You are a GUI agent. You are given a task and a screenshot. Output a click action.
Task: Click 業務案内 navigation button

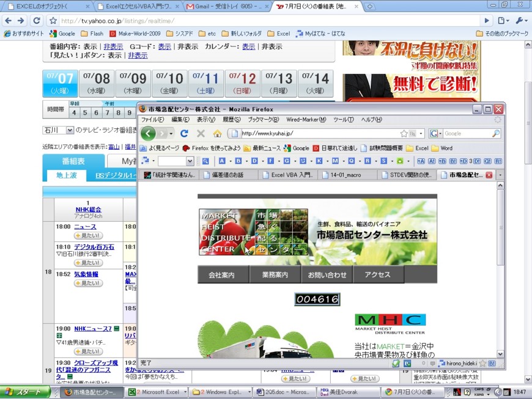point(275,274)
